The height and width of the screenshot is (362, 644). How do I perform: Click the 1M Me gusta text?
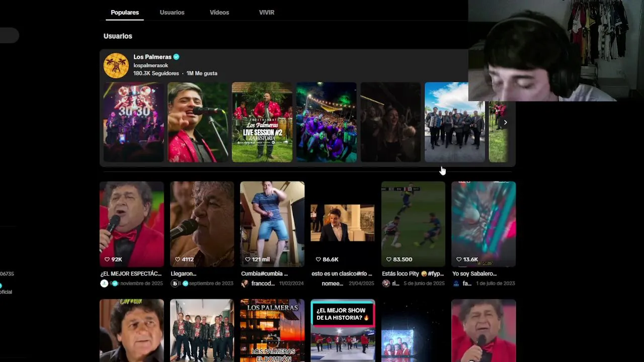pos(202,73)
